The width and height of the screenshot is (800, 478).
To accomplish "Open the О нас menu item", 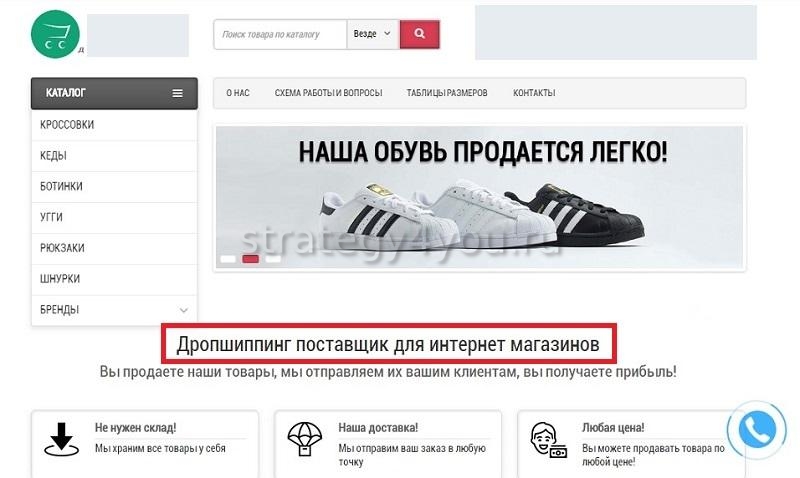I will [238, 93].
